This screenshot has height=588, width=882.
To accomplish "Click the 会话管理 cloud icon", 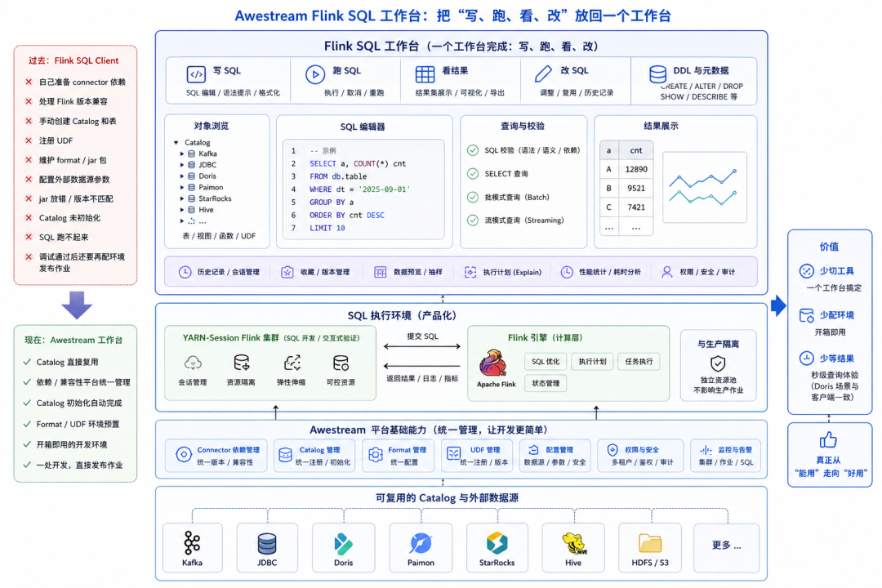I will click(193, 363).
